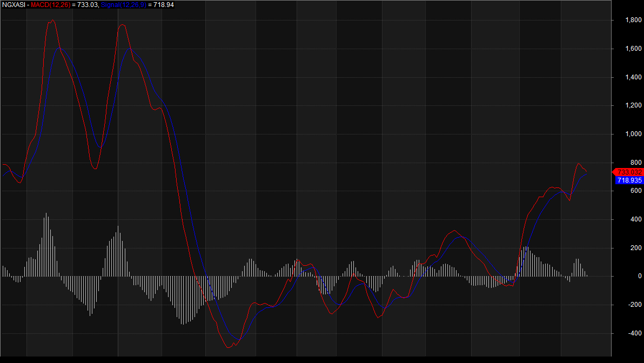This screenshot has width=644, height=363.
Task: Click the 1,400 label on the Y-axis
Action: pos(633,77)
